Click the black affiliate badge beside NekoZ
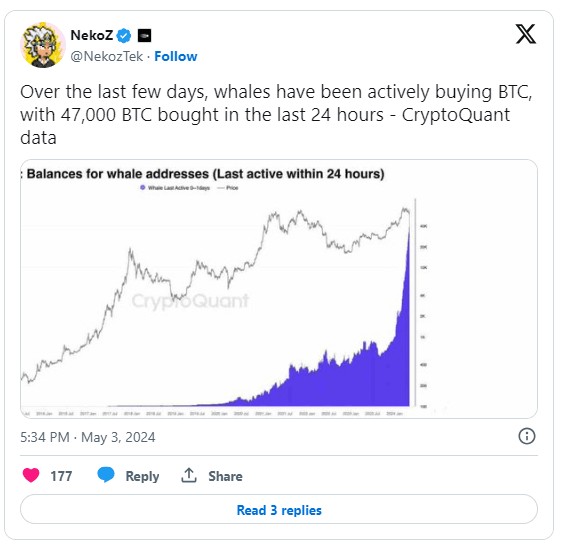This screenshot has width=565, height=549. point(144,36)
